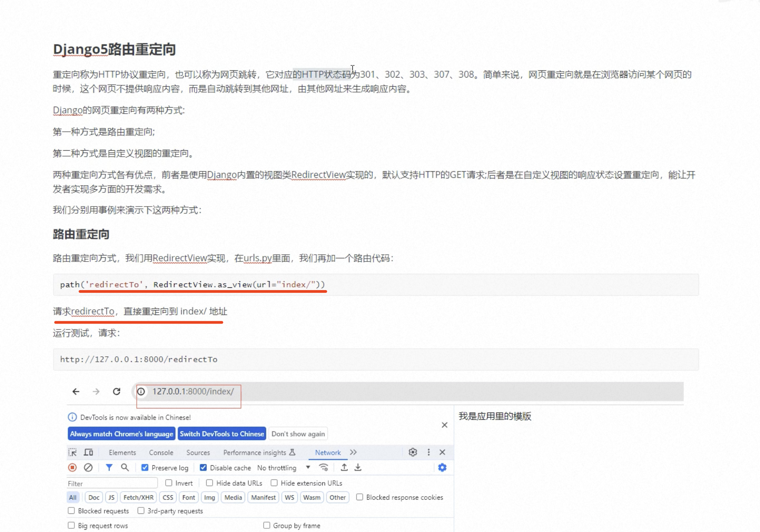Toggle Disable cache checkbox
The width and height of the screenshot is (760, 532).
pos(203,468)
